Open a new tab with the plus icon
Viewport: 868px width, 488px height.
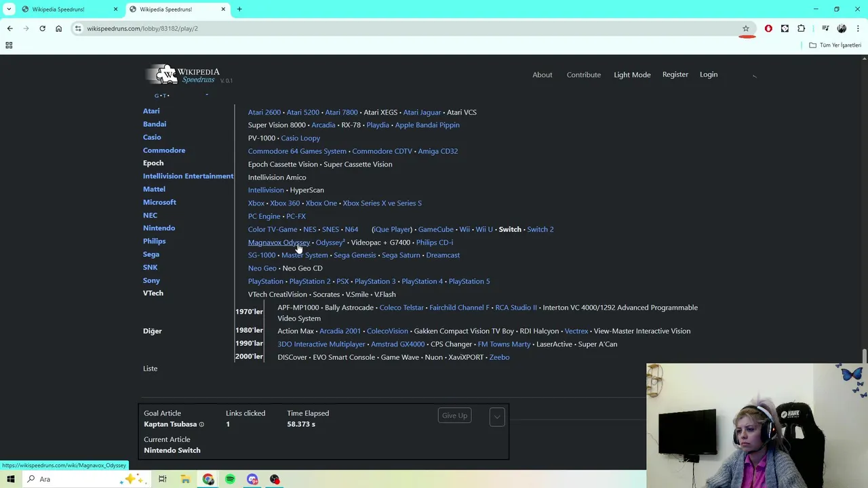pyautogui.click(x=239, y=9)
